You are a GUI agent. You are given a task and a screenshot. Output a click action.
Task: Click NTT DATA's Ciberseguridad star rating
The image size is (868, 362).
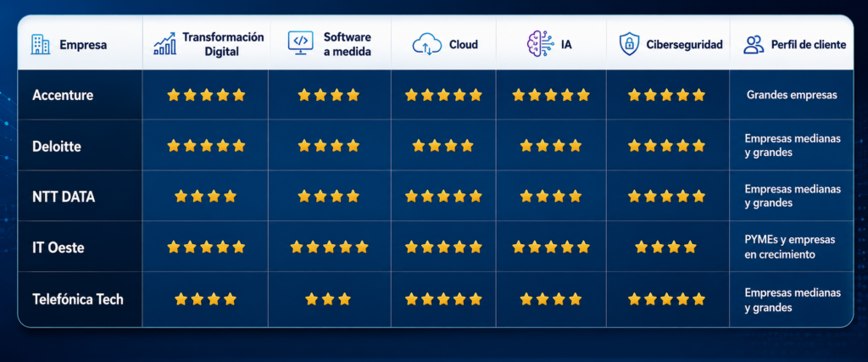pyautogui.click(x=666, y=197)
